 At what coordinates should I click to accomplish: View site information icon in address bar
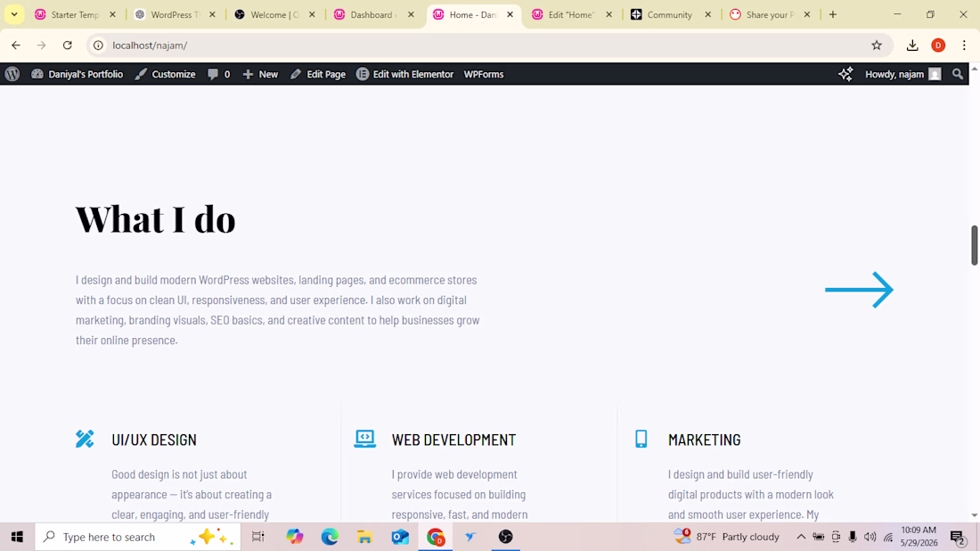tap(98, 45)
